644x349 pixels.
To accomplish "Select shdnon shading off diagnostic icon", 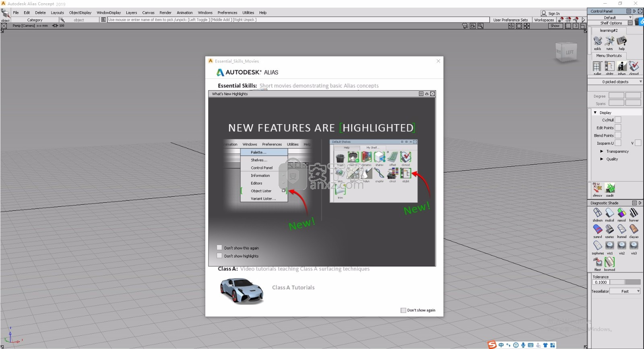I will [598, 213].
